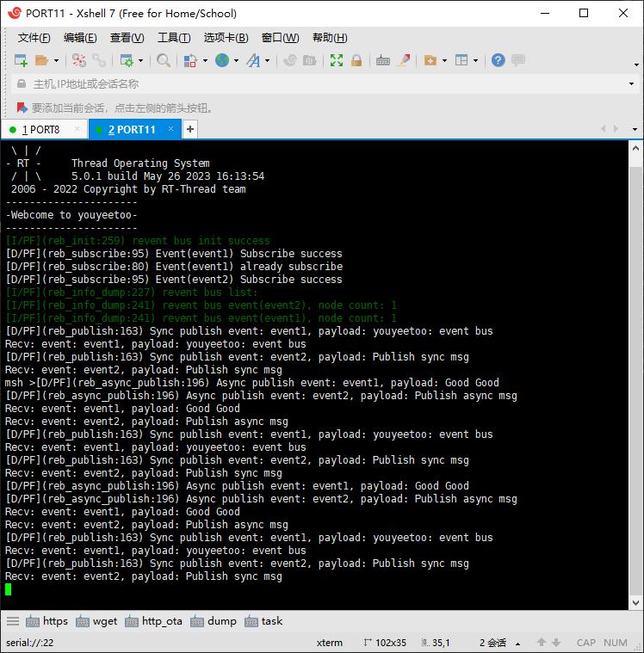Open the 帮助(H) menu

pyautogui.click(x=330, y=38)
